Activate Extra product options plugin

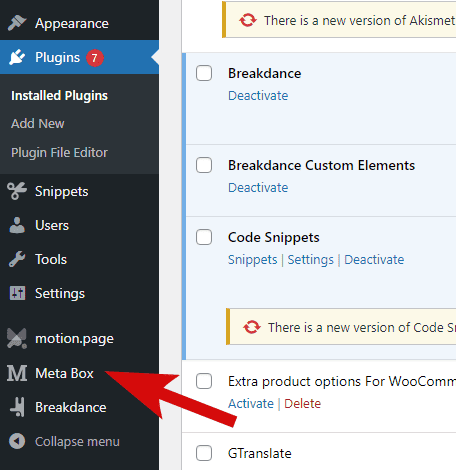coord(251,404)
